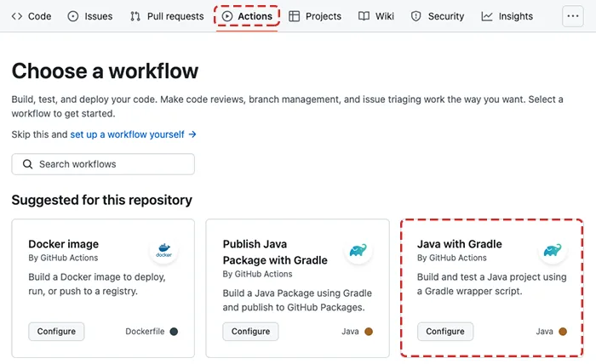
Task: Select the Actions tab
Action: pos(247,16)
